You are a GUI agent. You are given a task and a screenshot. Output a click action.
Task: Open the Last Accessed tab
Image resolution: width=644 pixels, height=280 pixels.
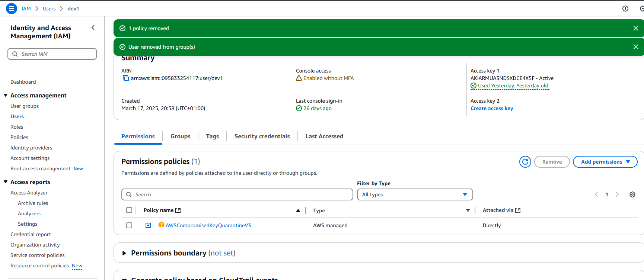click(x=325, y=136)
